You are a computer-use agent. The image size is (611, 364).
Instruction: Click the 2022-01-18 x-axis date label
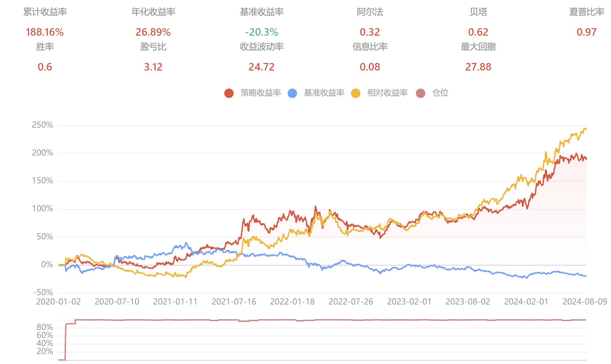coord(292,302)
